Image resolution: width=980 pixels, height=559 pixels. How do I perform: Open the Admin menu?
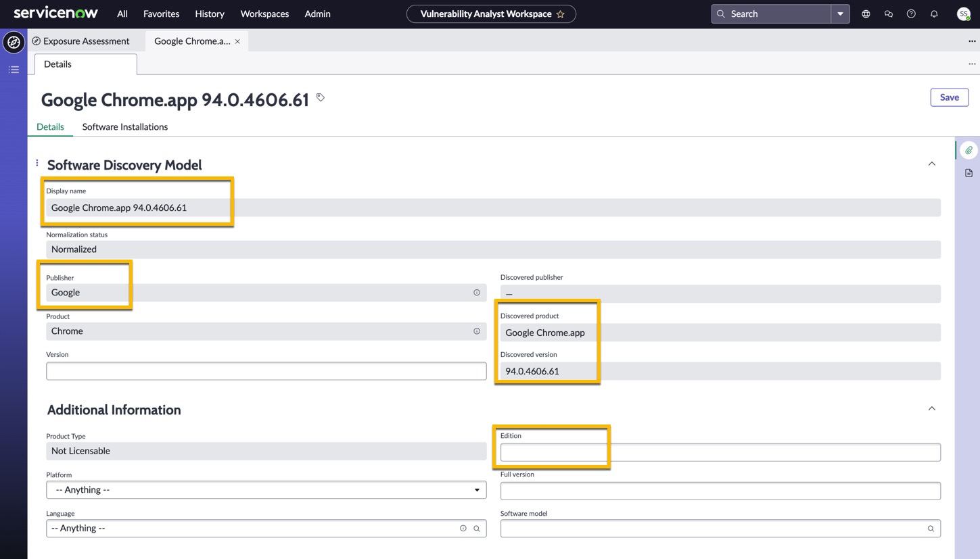pos(317,14)
